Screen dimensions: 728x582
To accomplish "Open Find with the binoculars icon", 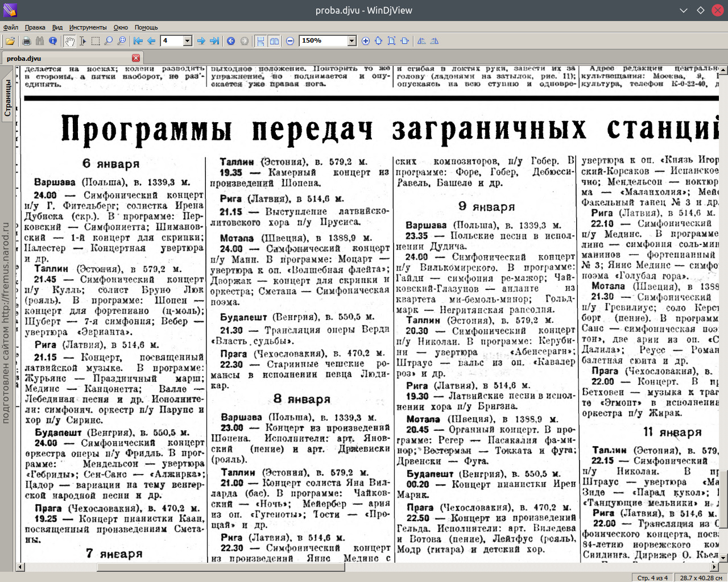I will point(39,41).
